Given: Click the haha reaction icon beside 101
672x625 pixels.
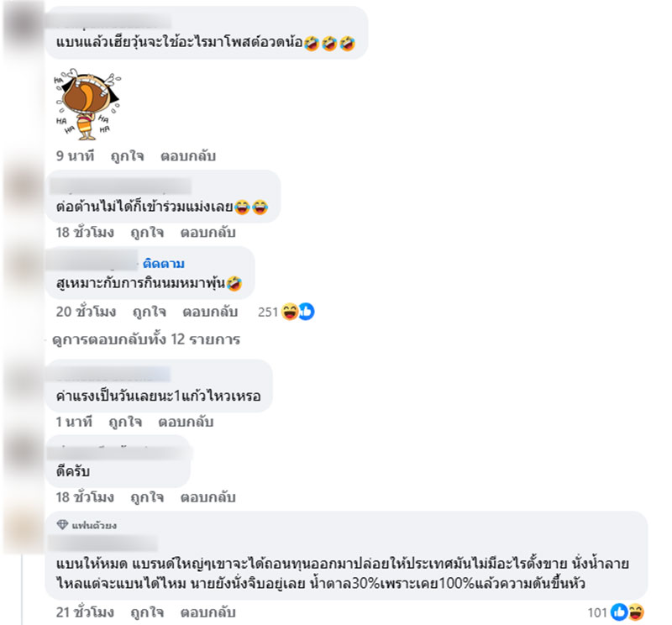Looking at the screenshot, I should [636, 612].
